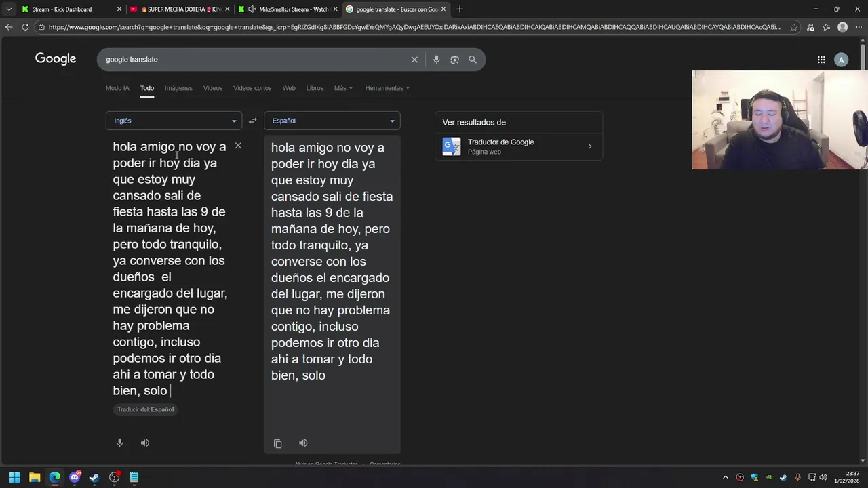Image resolution: width=868 pixels, height=488 pixels.
Task: Open browser extensions icon
Action: [810, 27]
